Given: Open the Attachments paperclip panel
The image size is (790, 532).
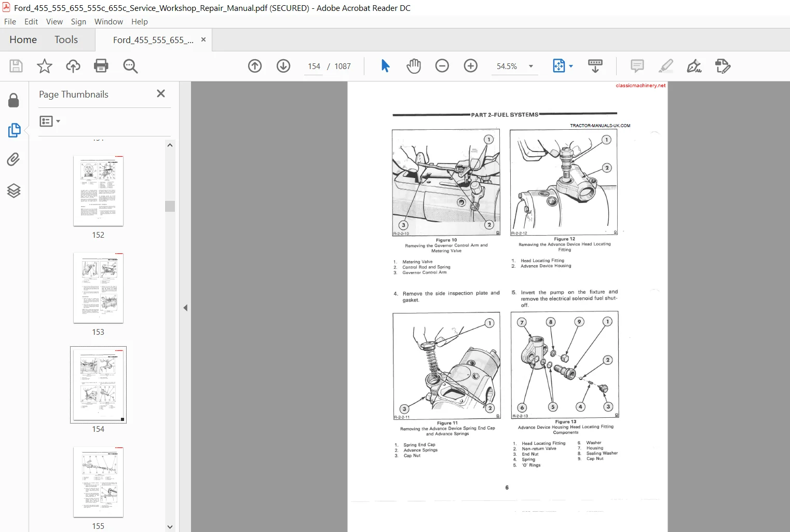Looking at the screenshot, I should point(14,159).
